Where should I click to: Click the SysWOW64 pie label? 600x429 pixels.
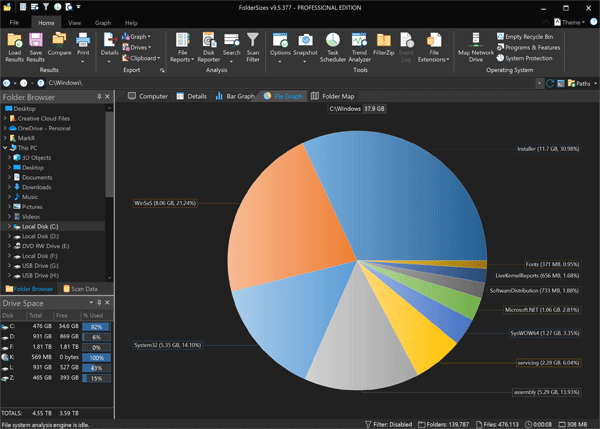point(545,333)
